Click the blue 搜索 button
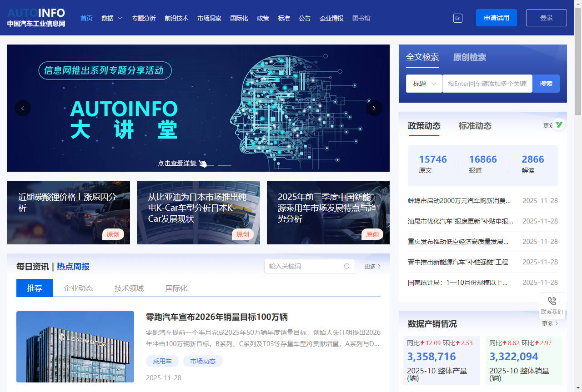Viewport: 582px width, 392px height. (546, 84)
